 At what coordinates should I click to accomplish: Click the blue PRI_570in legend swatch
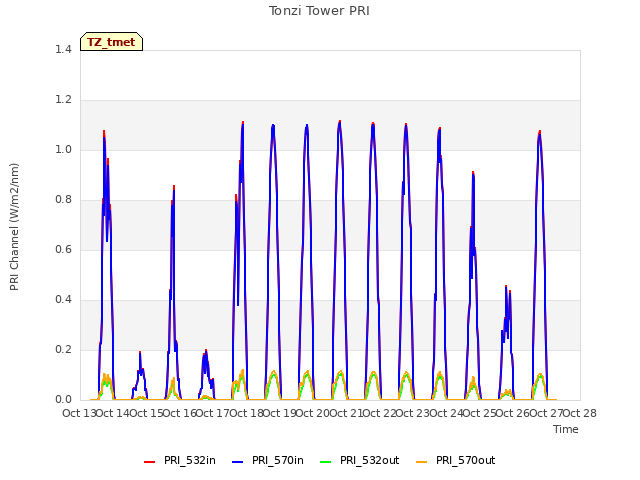pos(238,461)
